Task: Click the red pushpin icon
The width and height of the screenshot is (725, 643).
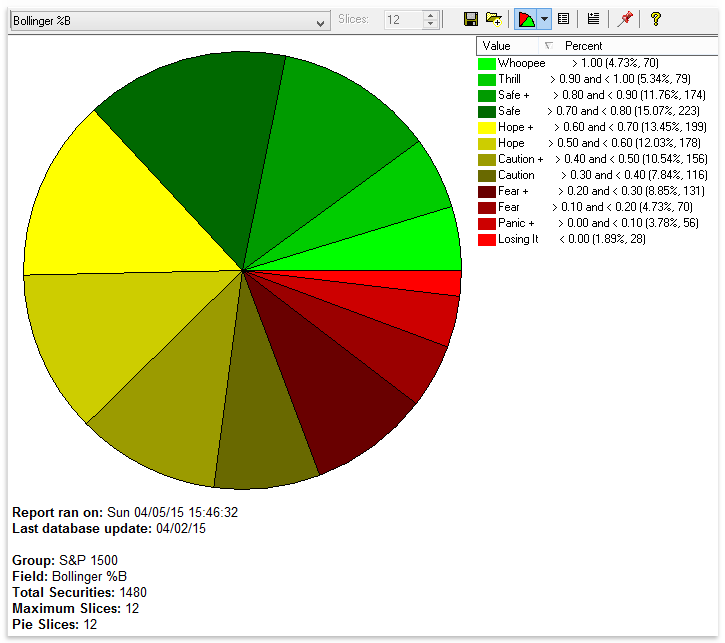Action: tap(625, 19)
